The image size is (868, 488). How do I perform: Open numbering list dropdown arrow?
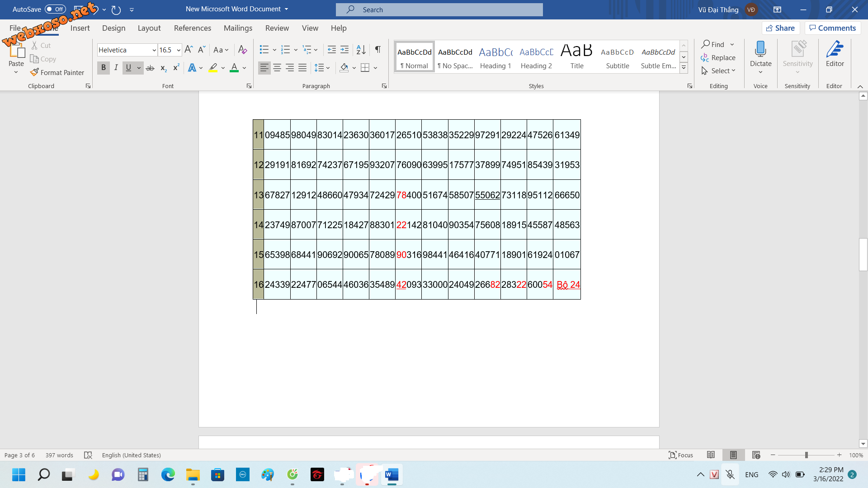[296, 50]
